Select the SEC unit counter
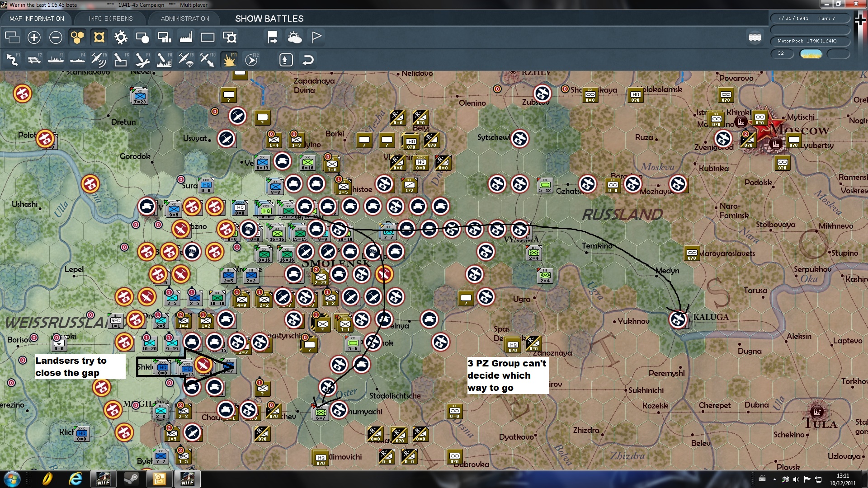Viewport: 868px width, 488px height. point(116,321)
